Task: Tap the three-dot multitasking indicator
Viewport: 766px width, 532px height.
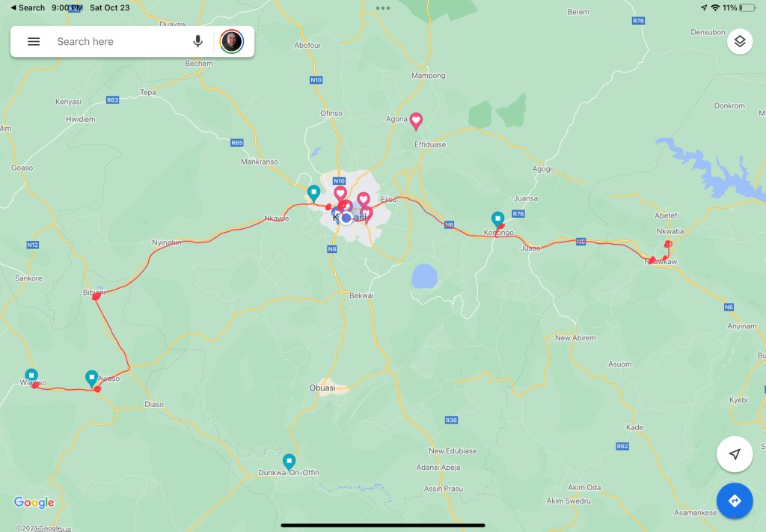Action: coord(383,7)
